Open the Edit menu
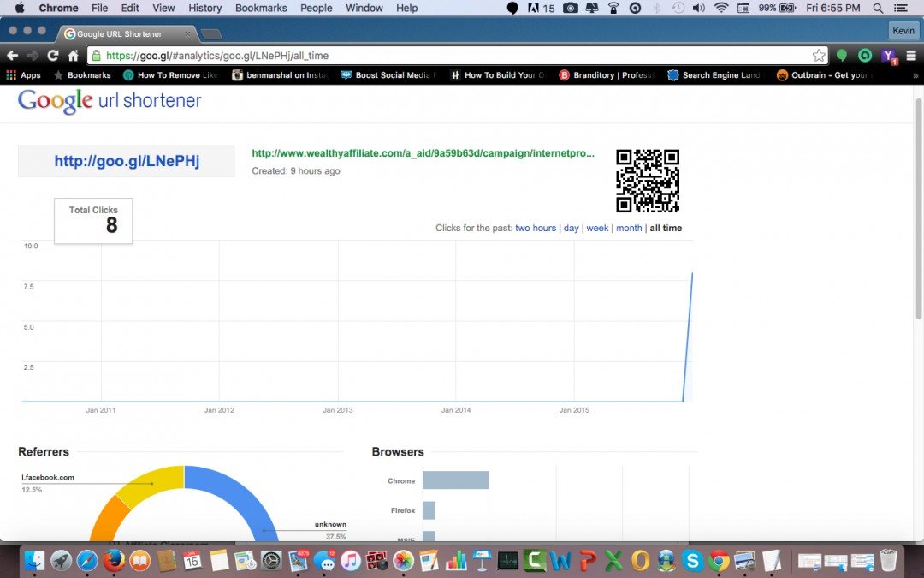 [130, 9]
